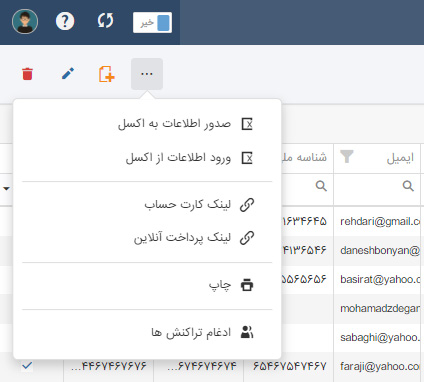
Task: Select چاپ print option
Action: [147, 285]
